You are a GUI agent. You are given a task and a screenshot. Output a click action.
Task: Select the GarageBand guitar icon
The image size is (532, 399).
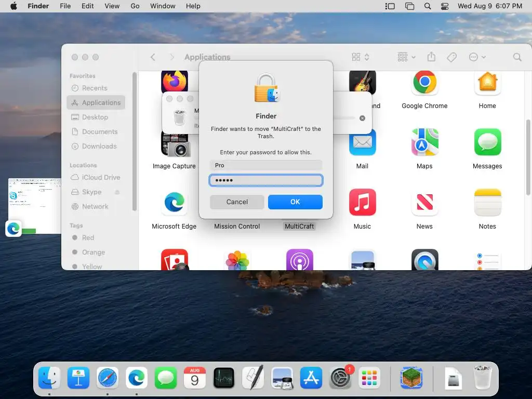pyautogui.click(x=362, y=82)
